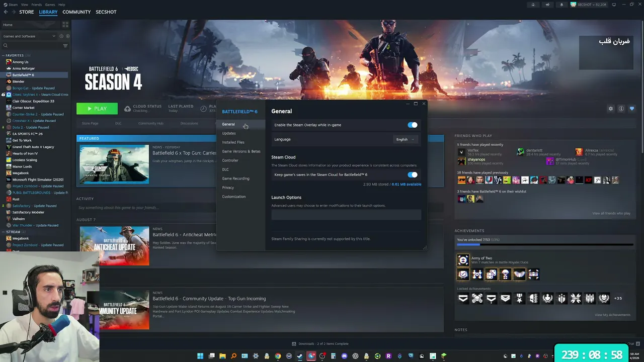This screenshot has width=644, height=362.
Task: Open the Friends menu
Action: click(37, 5)
